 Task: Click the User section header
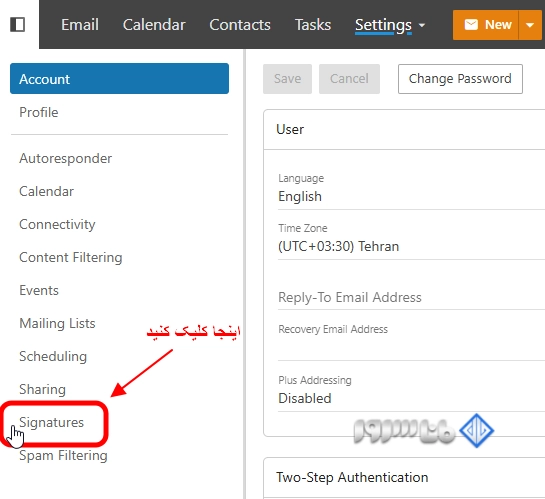point(404,130)
